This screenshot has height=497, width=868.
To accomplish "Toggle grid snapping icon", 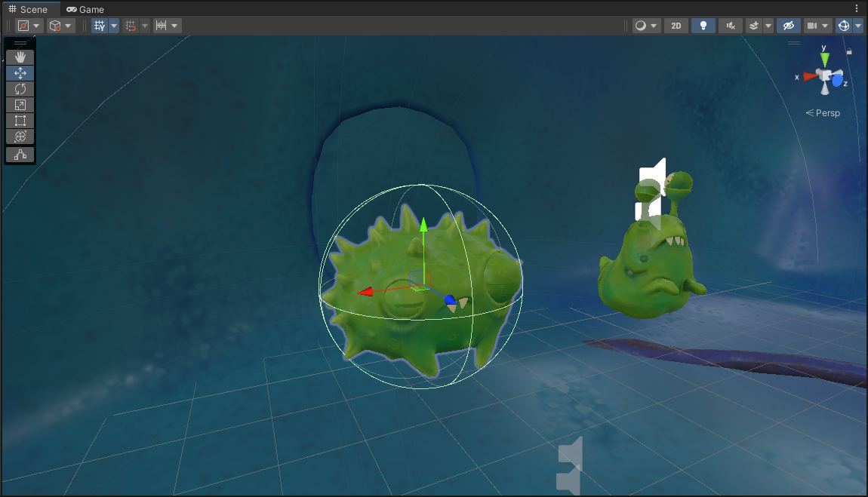I will point(131,26).
